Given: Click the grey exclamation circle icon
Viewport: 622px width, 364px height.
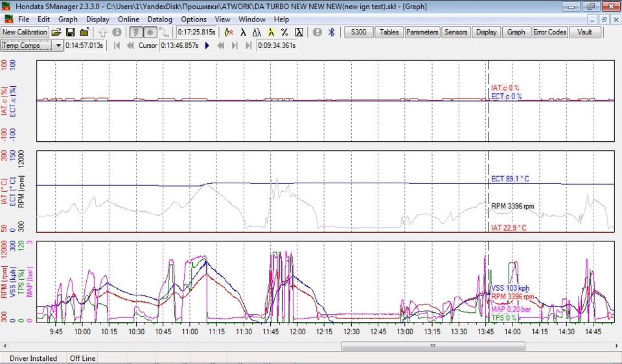Looking at the screenshot, I should tap(317, 32).
